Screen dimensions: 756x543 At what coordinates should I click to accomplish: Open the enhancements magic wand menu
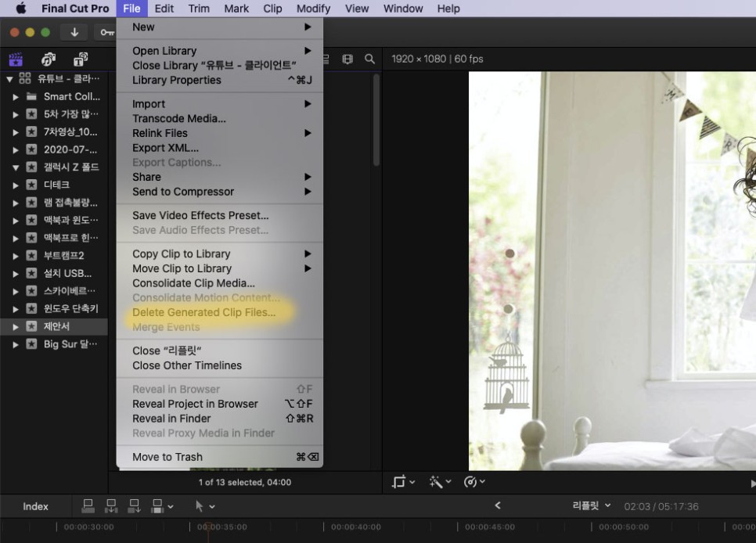click(x=440, y=482)
